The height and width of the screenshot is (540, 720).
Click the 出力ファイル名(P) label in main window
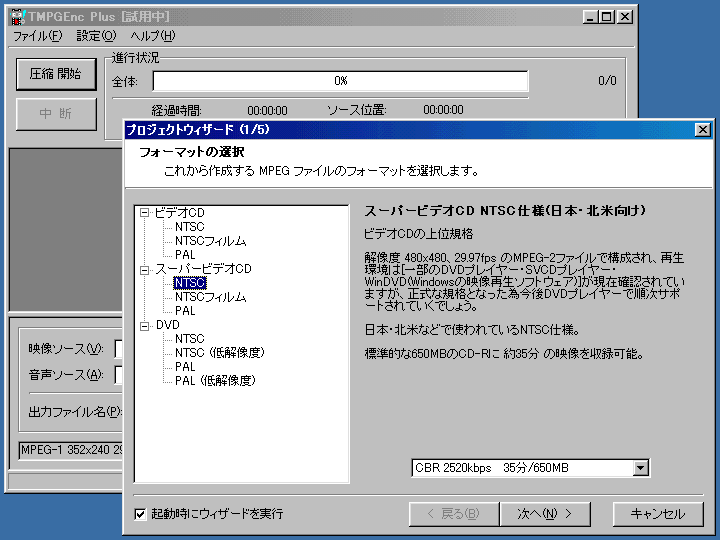click(x=75, y=412)
